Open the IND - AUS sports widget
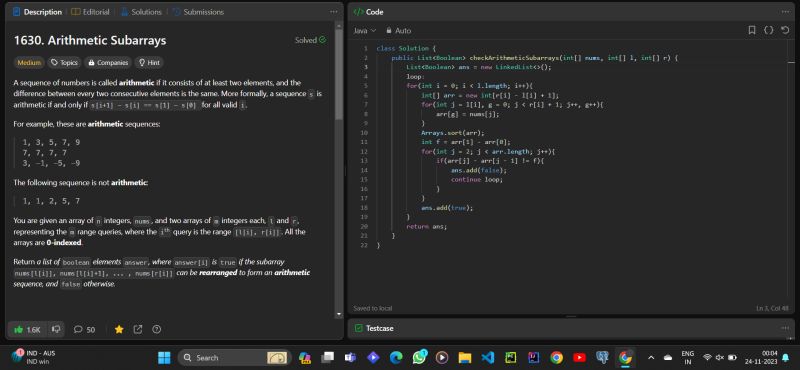Screen dimensions: 800x370 point(35,357)
